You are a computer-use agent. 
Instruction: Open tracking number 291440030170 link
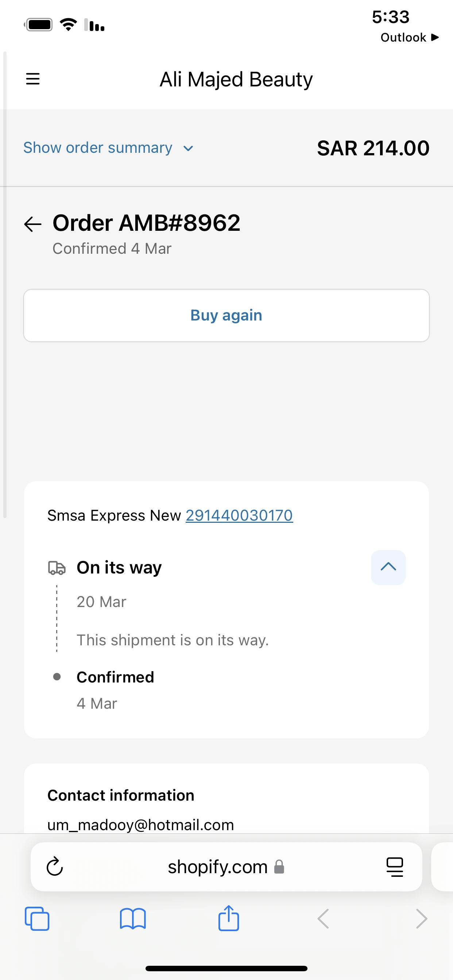[x=239, y=516]
